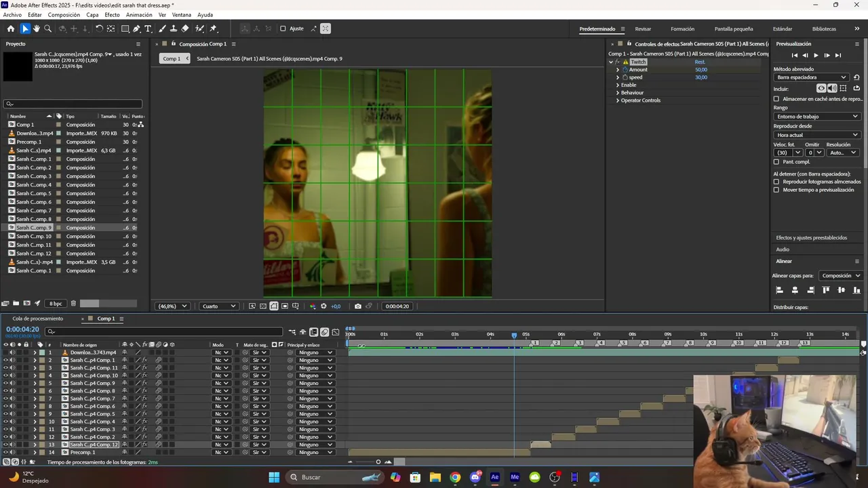Image resolution: width=868 pixels, height=488 pixels.
Task: Open the Composición menu
Action: [64, 15]
